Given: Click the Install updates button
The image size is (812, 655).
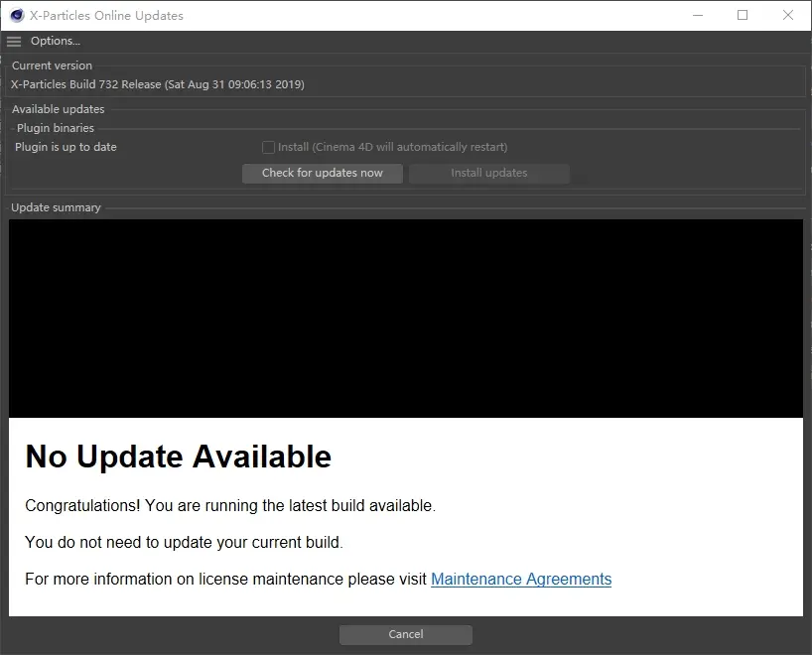Looking at the screenshot, I should pyautogui.click(x=488, y=173).
